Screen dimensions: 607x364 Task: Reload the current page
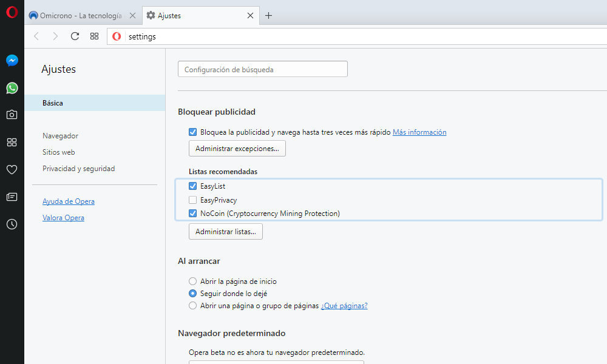pyautogui.click(x=75, y=36)
